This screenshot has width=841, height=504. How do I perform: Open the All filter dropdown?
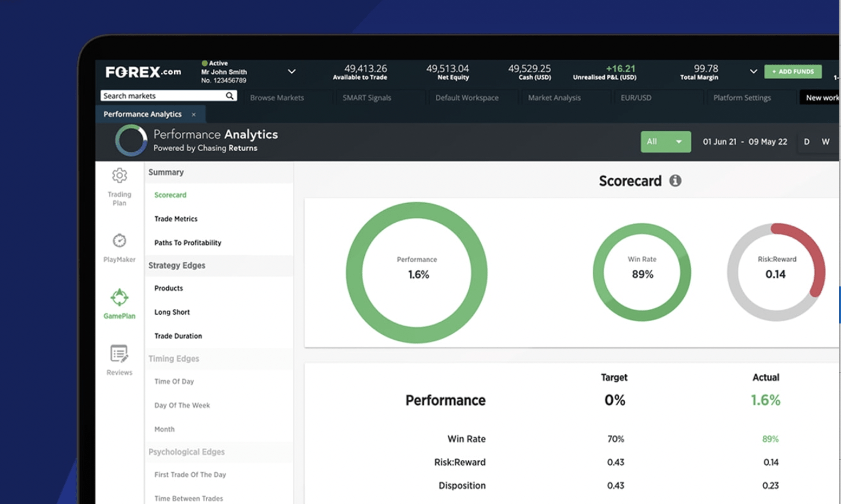pos(666,142)
